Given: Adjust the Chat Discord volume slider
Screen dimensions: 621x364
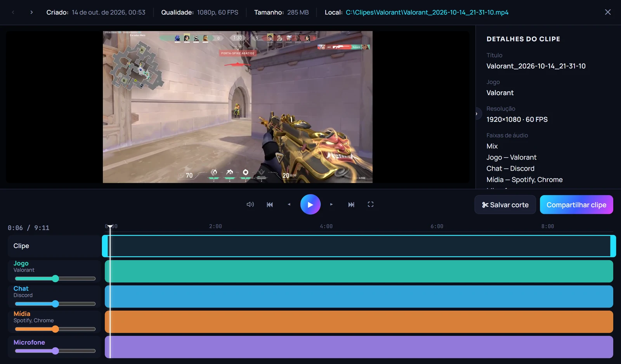Looking at the screenshot, I should (55, 304).
